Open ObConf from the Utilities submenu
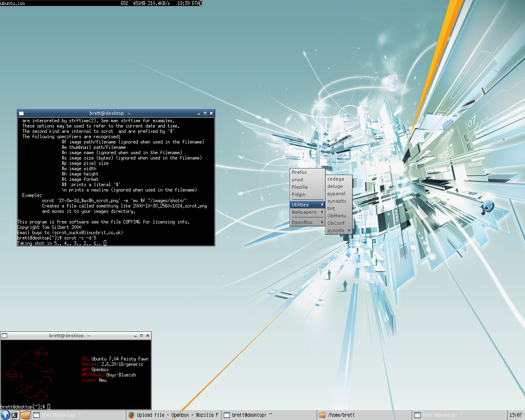This screenshot has height=420, width=525. click(339, 223)
